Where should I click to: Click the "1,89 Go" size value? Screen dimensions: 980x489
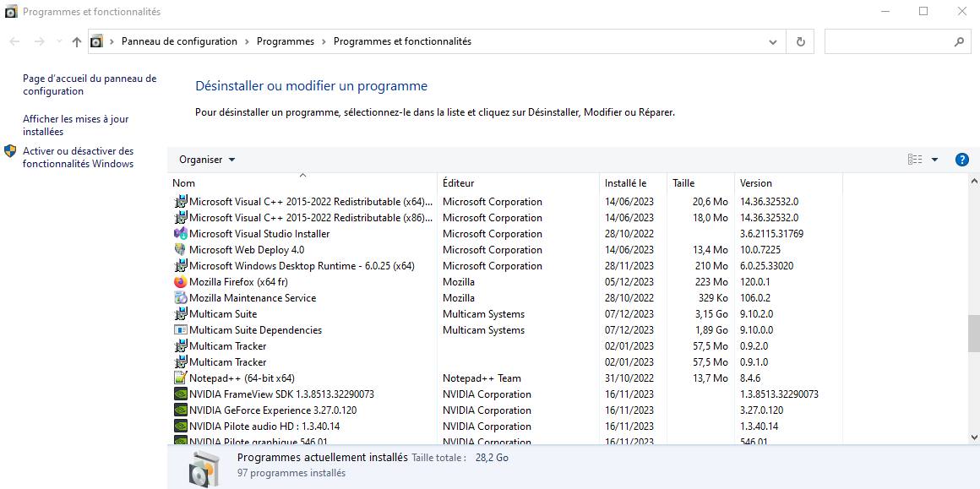[x=711, y=329]
